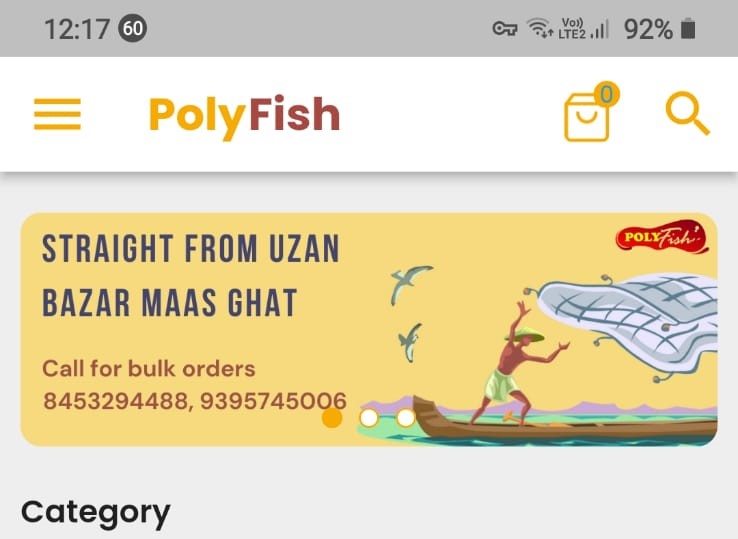Tap the red PolyFish banner logo
The image size is (738, 539).
point(662,236)
